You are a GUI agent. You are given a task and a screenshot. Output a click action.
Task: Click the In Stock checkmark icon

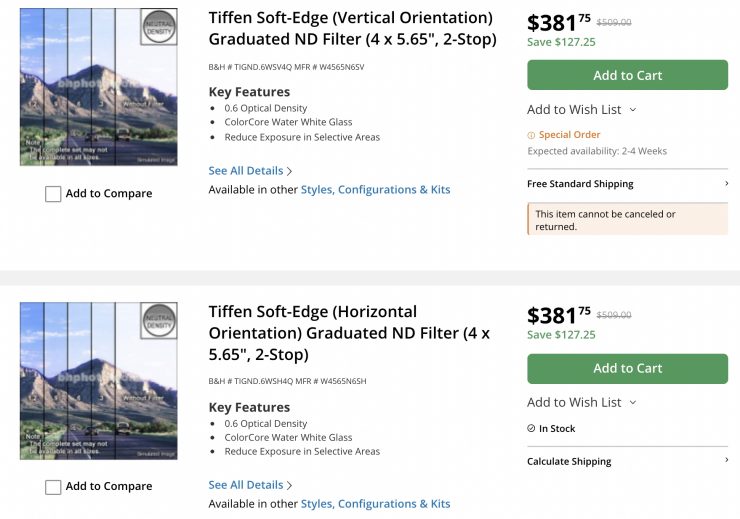pyautogui.click(x=532, y=428)
